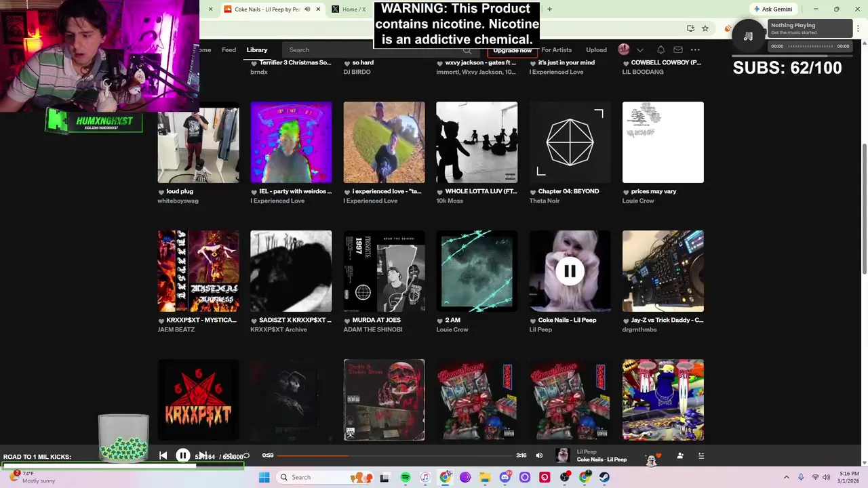The height and width of the screenshot is (488, 868).
Task: Open the weather widget Mostly sunny
Action: coord(31,477)
